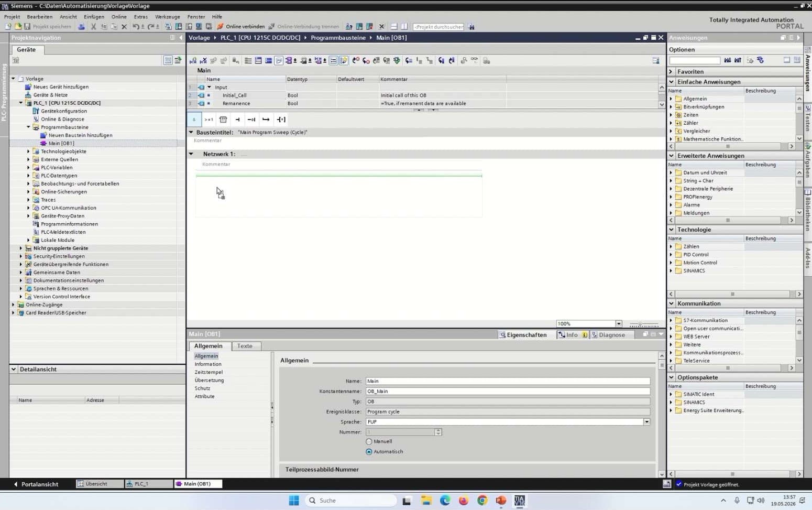The image size is (812, 510).
Task: Click the Name field containing Main
Action: point(508,381)
